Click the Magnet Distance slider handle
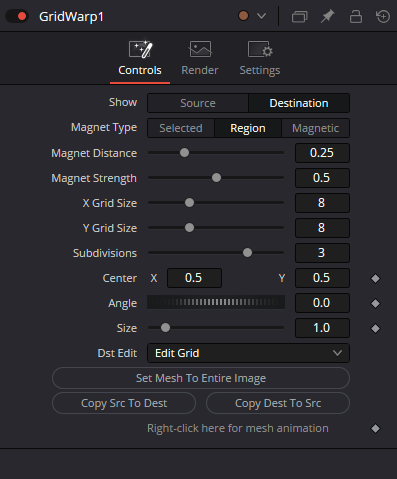Screen dimensions: 397x479 pyautogui.click(x=184, y=153)
